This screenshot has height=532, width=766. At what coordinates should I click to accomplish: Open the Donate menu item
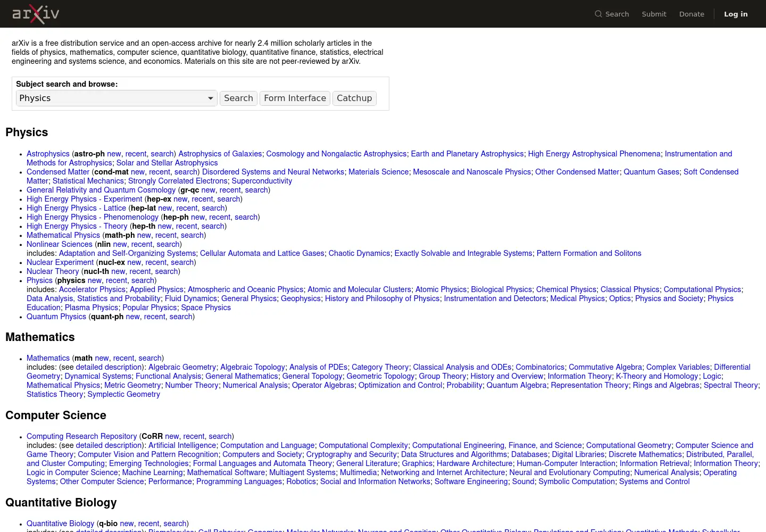tap(692, 14)
